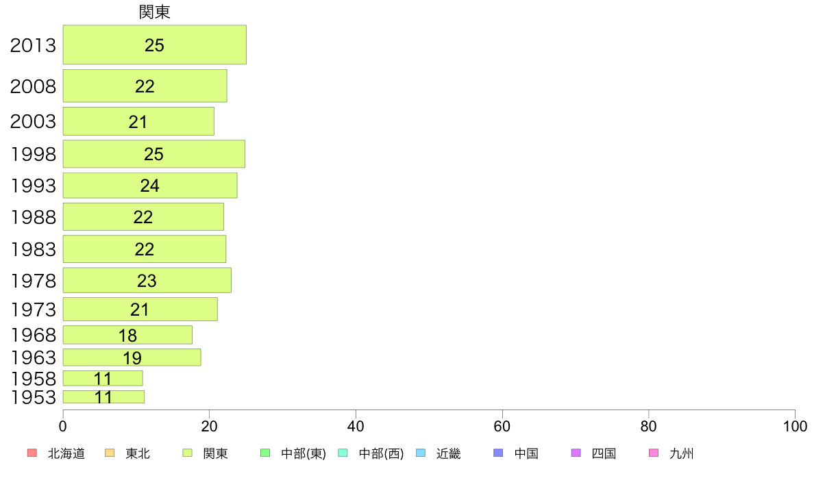
Task: Click the 関東 column header title
Action: click(x=154, y=12)
